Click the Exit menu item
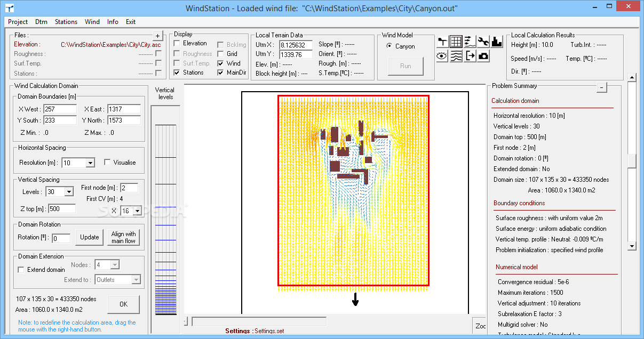Screen dimensions: 644x339 (x=131, y=22)
